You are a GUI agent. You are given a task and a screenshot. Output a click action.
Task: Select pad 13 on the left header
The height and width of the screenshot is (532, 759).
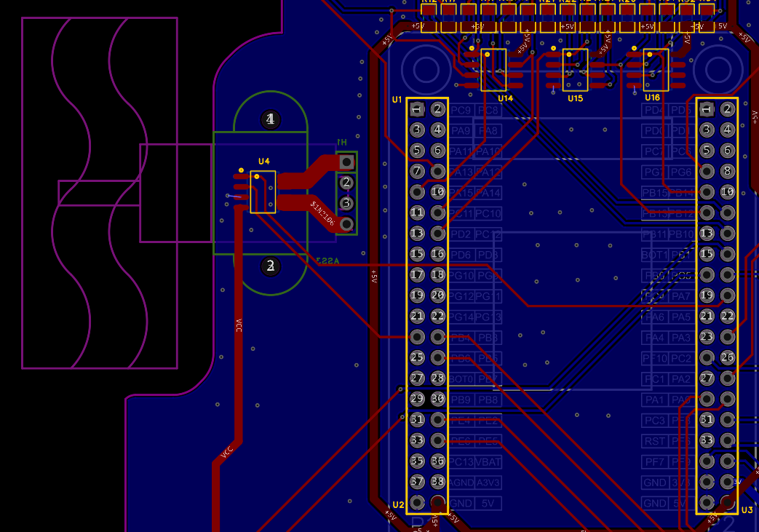(417, 234)
